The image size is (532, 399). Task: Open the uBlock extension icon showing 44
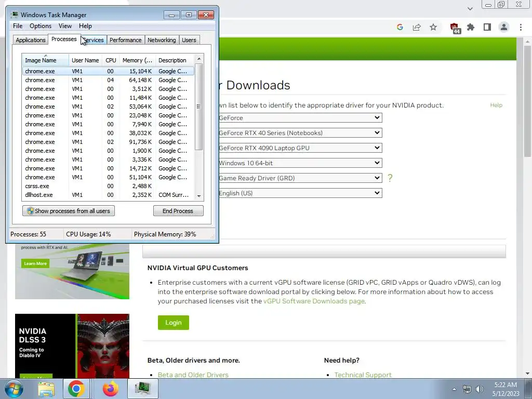click(x=454, y=28)
